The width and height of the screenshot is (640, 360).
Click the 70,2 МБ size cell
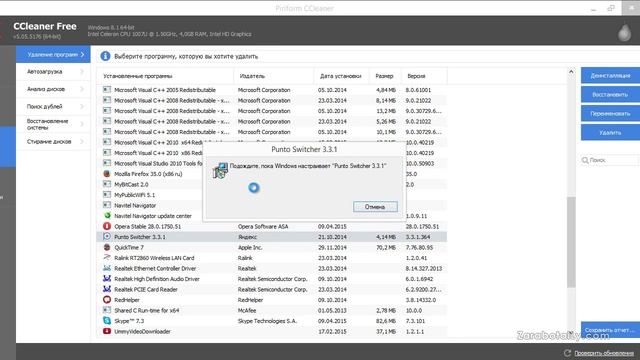(x=386, y=247)
